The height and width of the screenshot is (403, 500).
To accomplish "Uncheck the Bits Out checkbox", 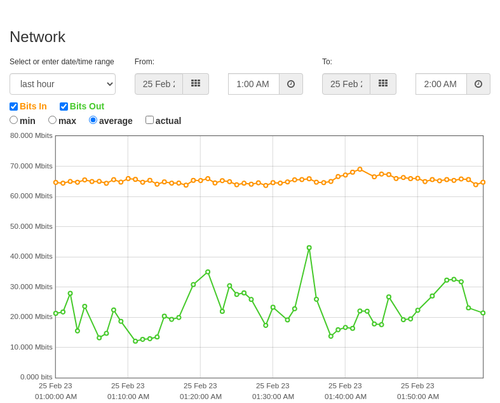I will 64,106.
